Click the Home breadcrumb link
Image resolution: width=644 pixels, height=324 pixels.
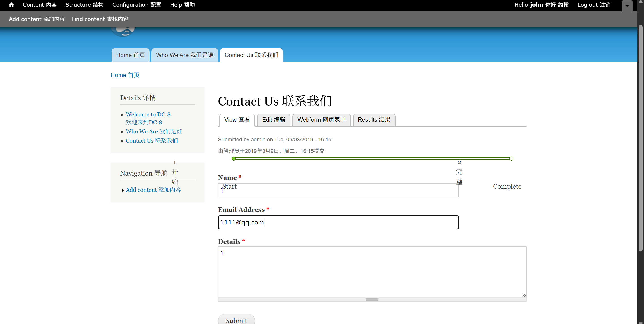(x=125, y=75)
